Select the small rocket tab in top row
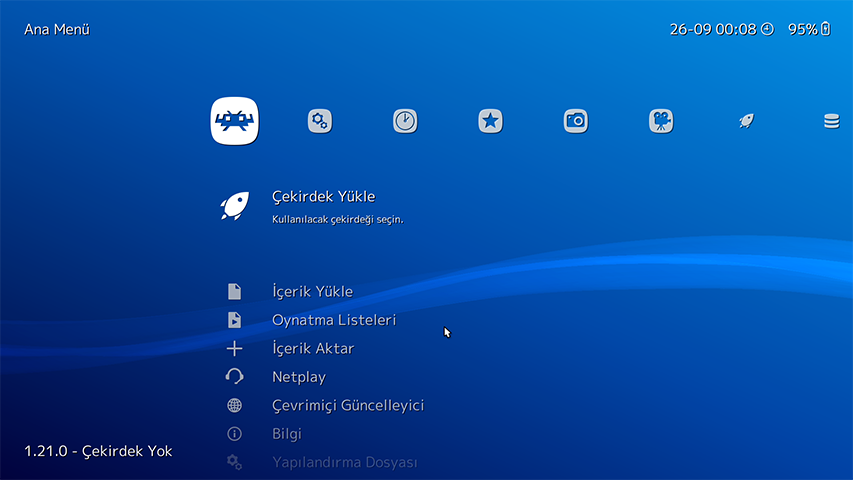The image size is (853, 480). click(x=746, y=121)
